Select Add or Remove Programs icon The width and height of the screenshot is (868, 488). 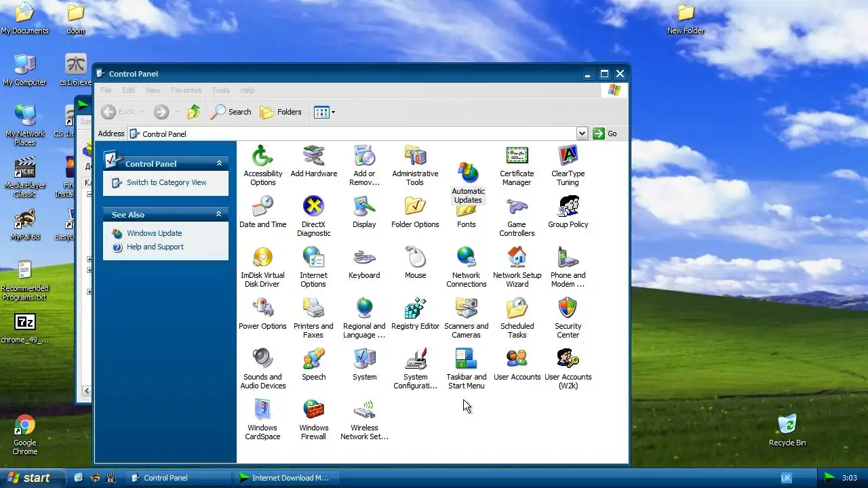[x=364, y=165]
